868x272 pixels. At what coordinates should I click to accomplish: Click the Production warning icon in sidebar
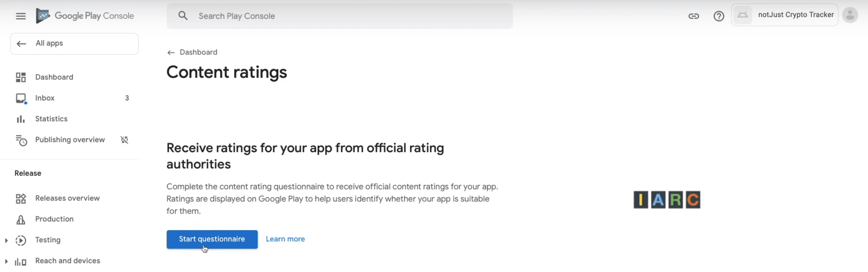click(21, 219)
